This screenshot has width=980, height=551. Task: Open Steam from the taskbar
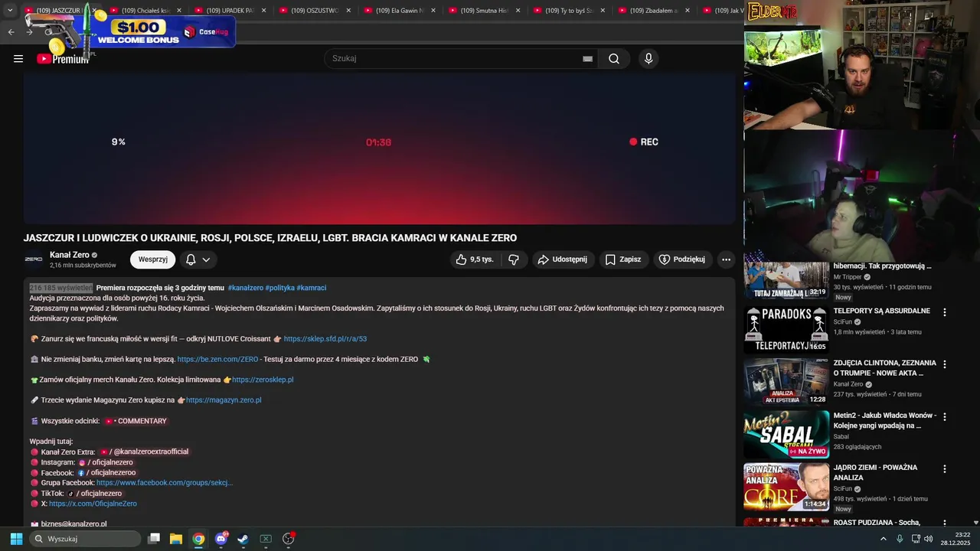(x=243, y=539)
